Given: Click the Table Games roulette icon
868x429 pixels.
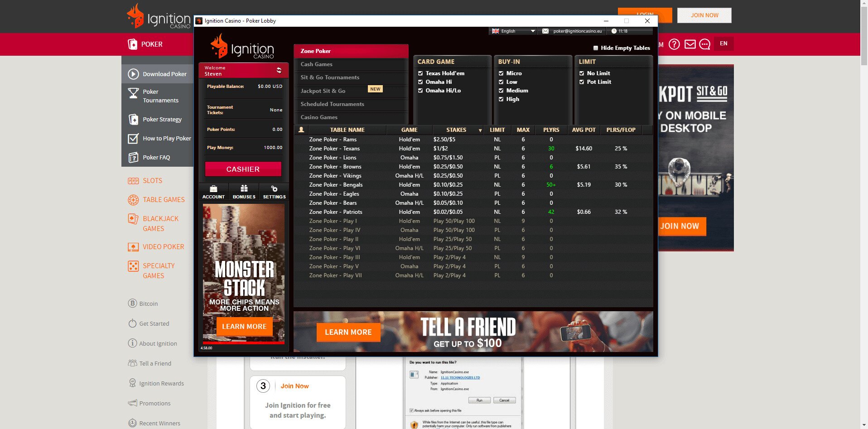Looking at the screenshot, I should (133, 200).
